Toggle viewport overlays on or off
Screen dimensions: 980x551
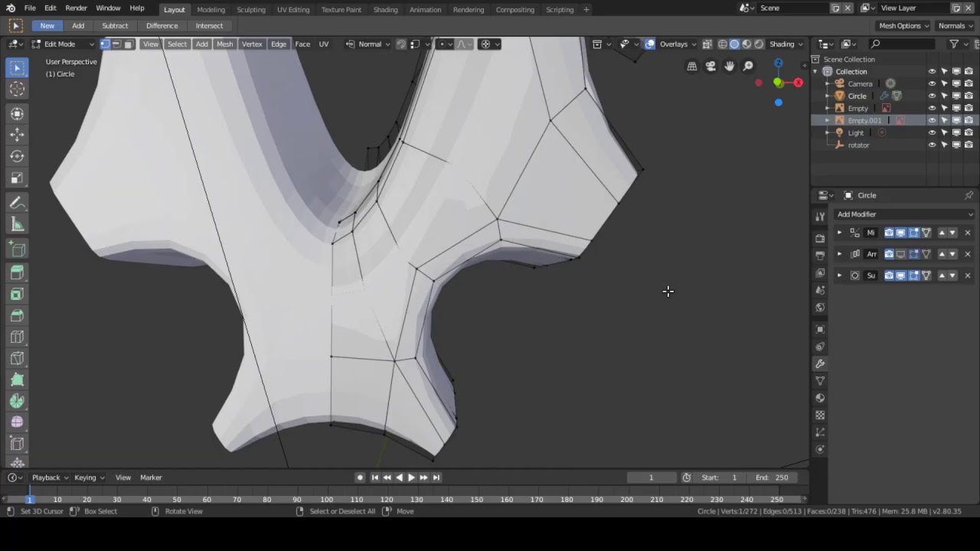649,44
